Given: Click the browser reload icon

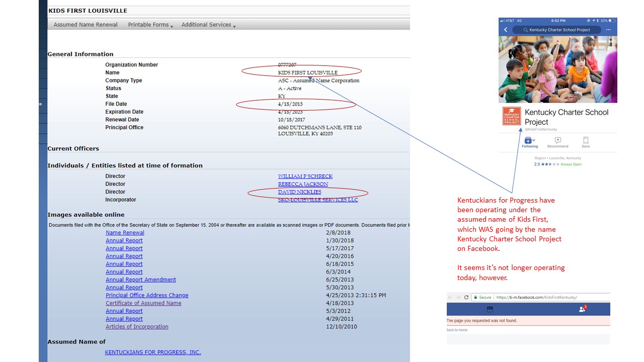Looking at the screenshot, I should click(x=466, y=297).
